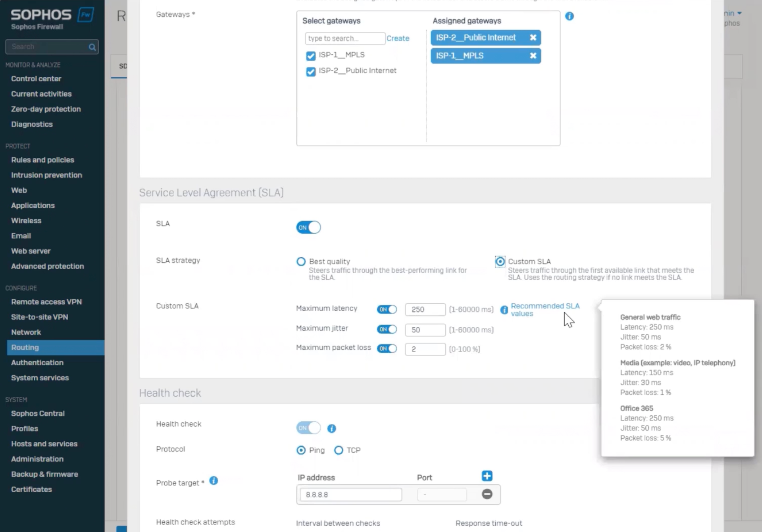Click the Probe target info icon
Screen dimensions: 762x532
coord(214,481)
